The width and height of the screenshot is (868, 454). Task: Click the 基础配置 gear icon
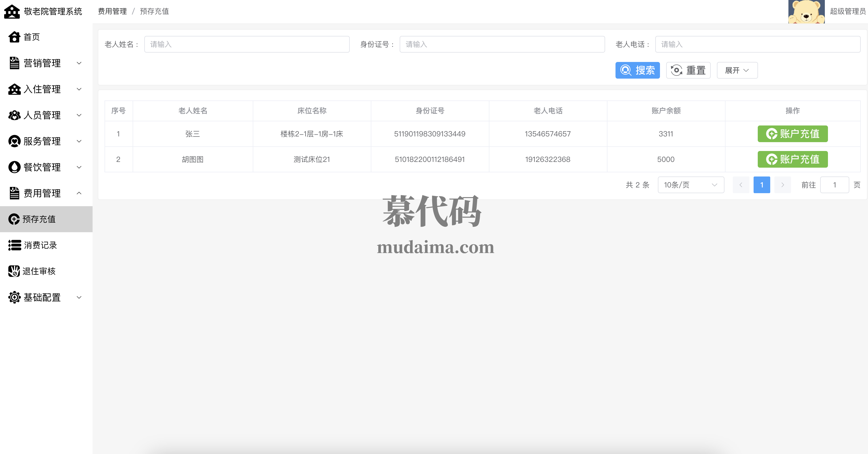pos(14,297)
